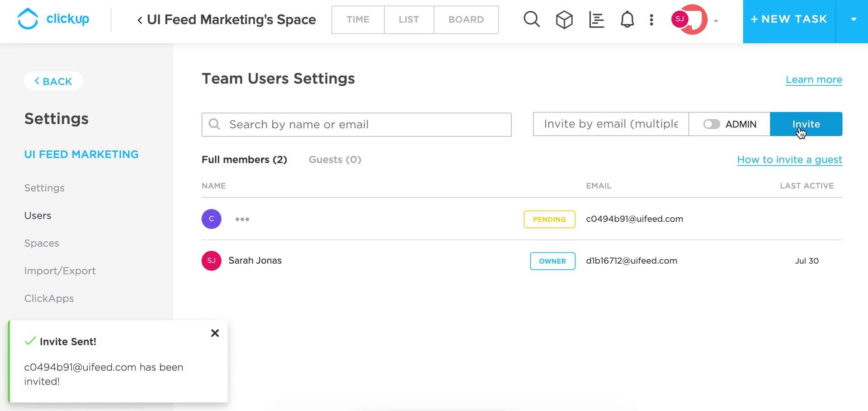Open ClickApps in sidebar
The width and height of the screenshot is (868, 411).
pos(49,299)
